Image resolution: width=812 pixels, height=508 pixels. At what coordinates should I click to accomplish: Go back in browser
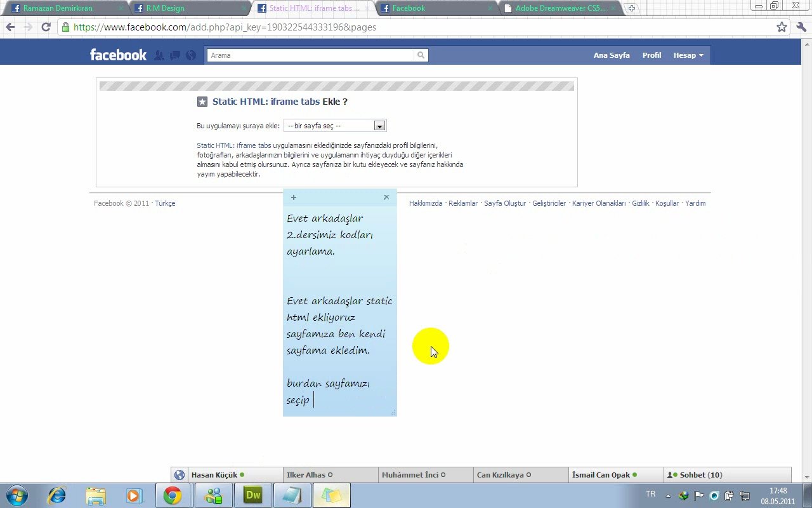tap(10, 27)
